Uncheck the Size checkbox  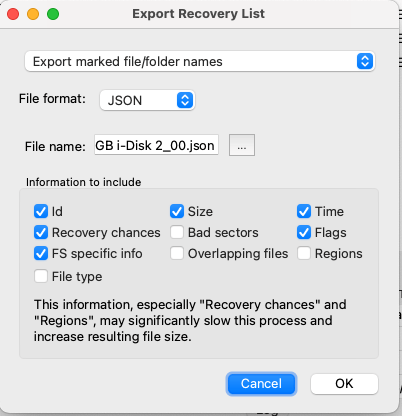(x=177, y=211)
